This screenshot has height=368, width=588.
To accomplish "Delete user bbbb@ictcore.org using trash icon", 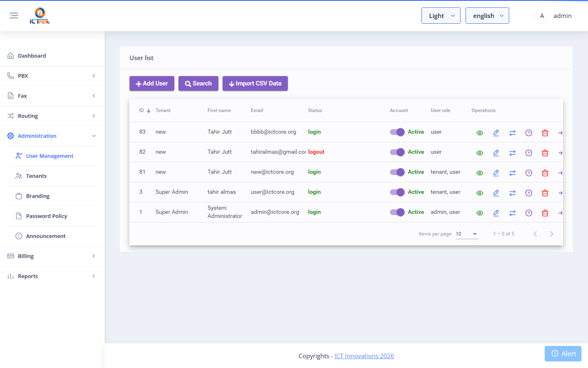I will click(x=545, y=133).
